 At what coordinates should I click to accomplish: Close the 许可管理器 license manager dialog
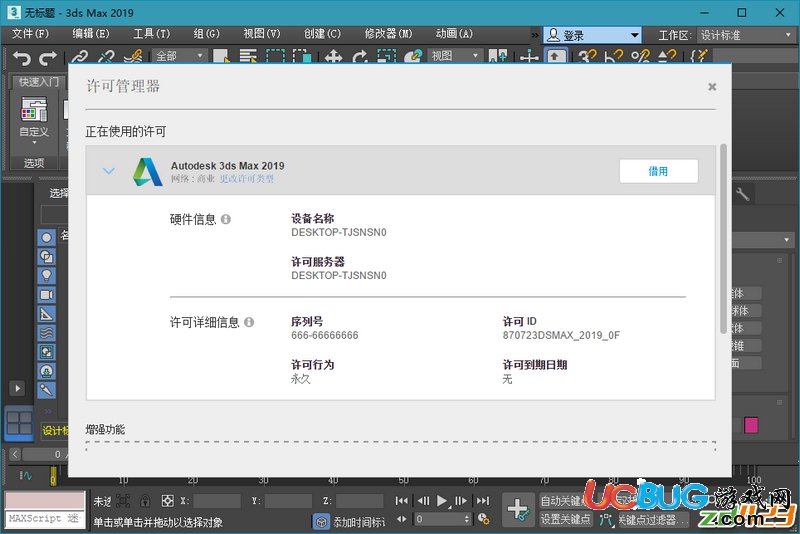pyautogui.click(x=712, y=87)
